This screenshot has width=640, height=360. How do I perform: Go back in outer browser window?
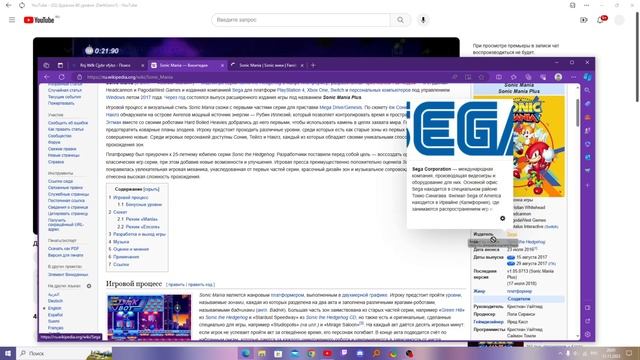coord(9,5)
